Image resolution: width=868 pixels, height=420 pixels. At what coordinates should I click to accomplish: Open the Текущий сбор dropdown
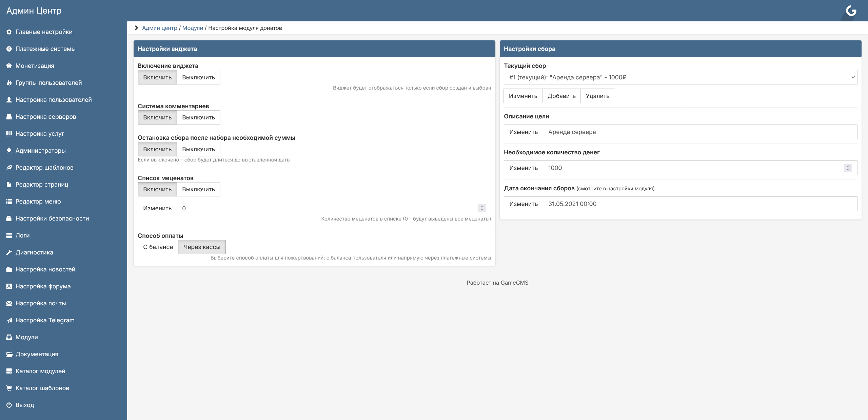pyautogui.click(x=680, y=77)
